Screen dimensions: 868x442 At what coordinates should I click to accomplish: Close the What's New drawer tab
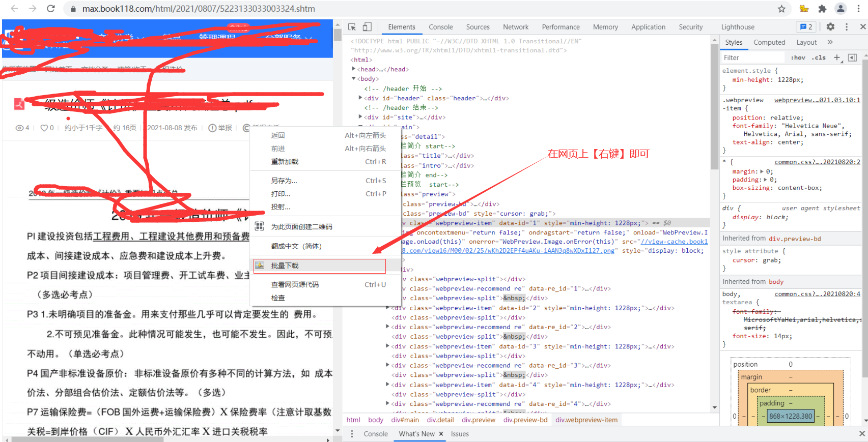click(441, 434)
